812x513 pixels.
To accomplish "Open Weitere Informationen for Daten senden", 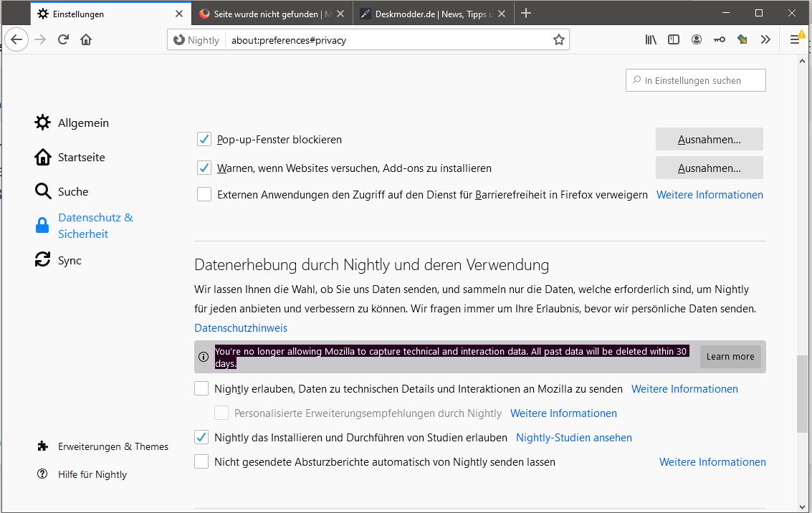I will 684,389.
